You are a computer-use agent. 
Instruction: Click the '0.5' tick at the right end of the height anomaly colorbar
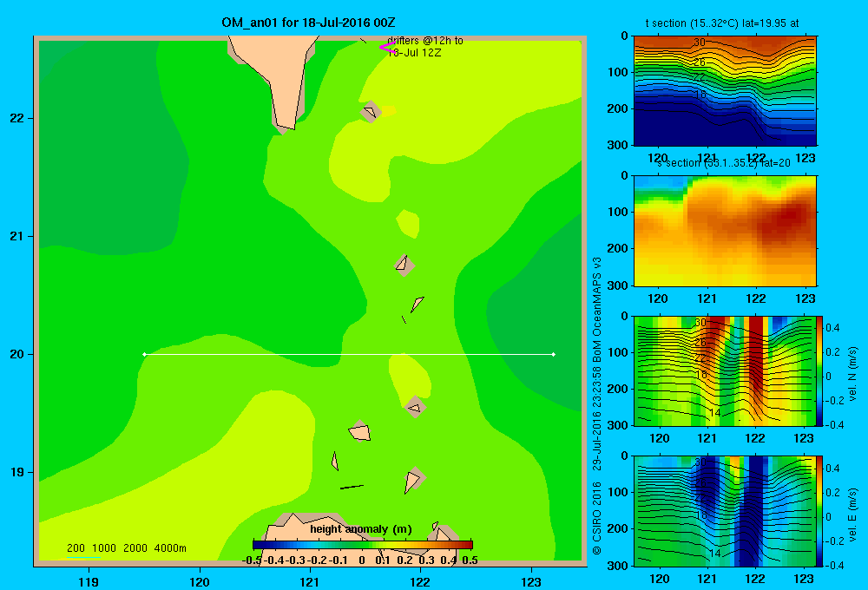470,560
